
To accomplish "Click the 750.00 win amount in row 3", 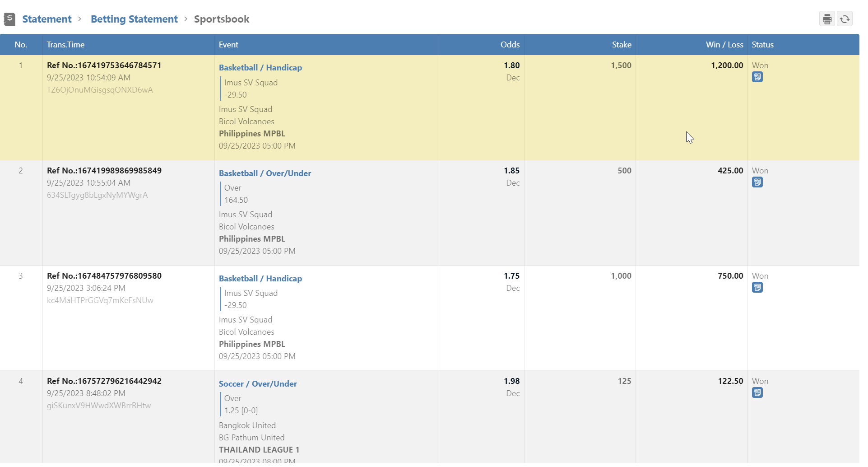I will click(x=730, y=276).
